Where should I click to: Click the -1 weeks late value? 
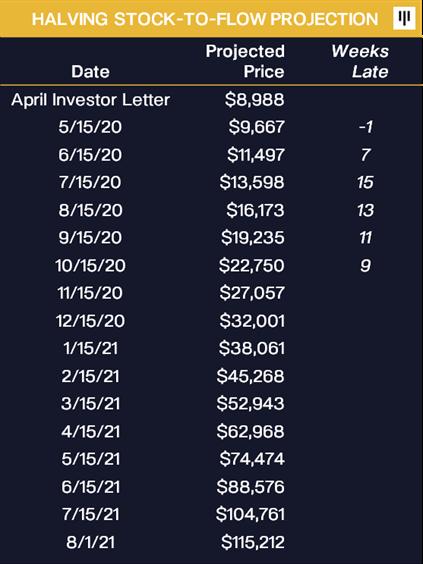click(x=365, y=127)
